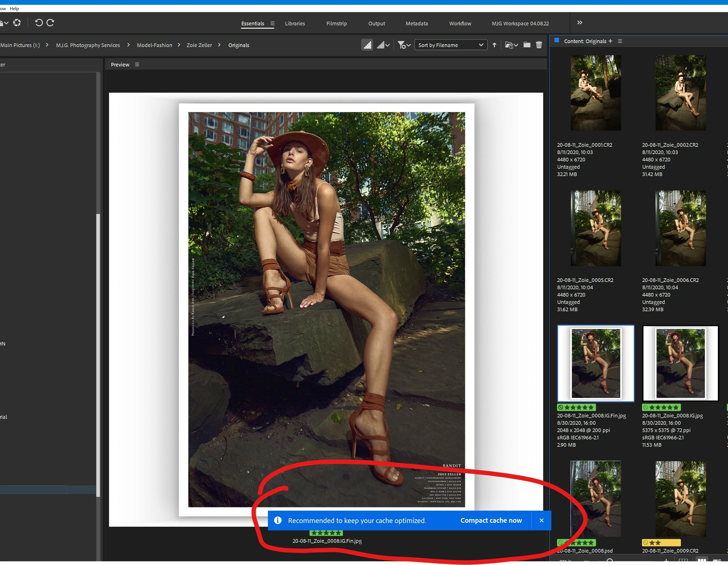This screenshot has width=728, height=565.
Task: Open thumbnail quality options dropdown
Action: pyautogui.click(x=383, y=45)
